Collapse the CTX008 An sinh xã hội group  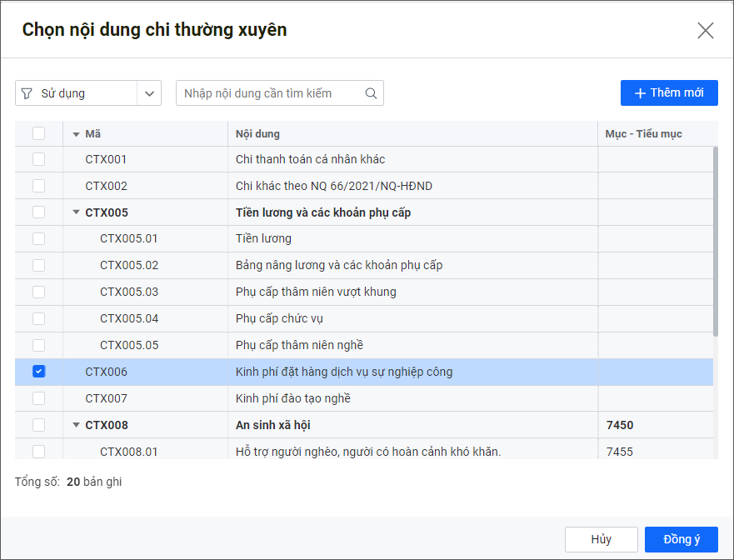(76, 425)
